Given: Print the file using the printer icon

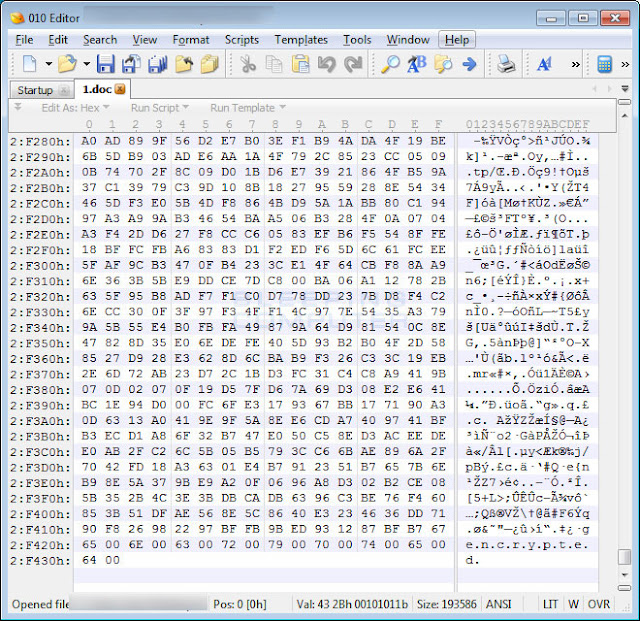Looking at the screenshot, I should [506, 64].
